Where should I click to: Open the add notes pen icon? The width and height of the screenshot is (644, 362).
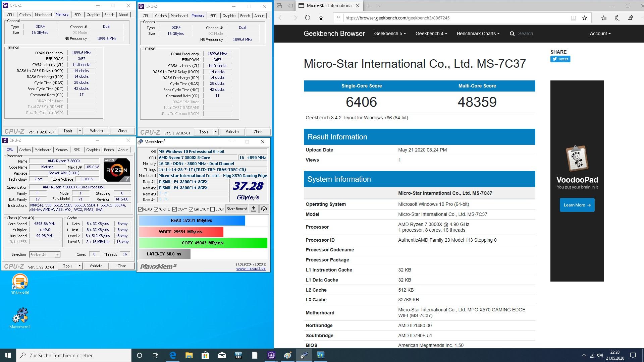[617, 18]
